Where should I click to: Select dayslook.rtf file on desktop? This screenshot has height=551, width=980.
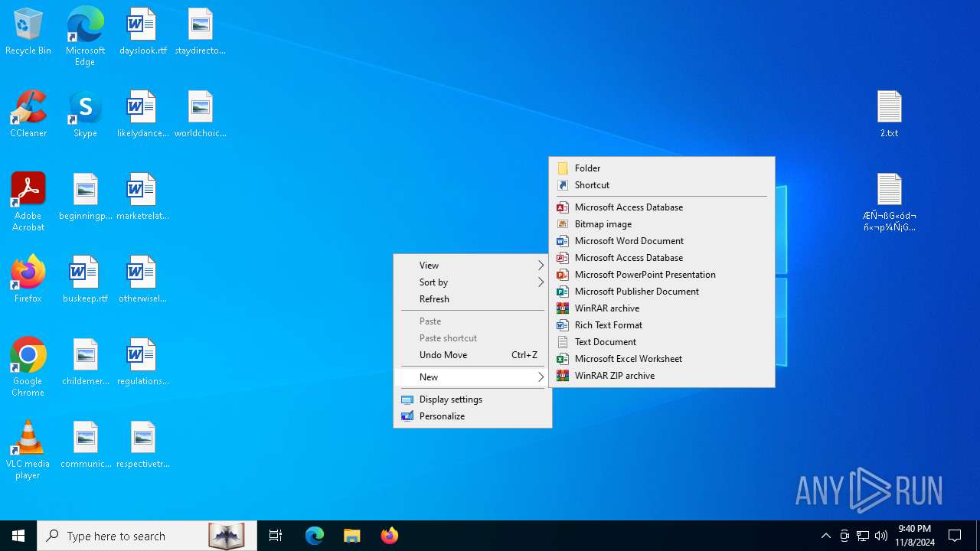pyautogui.click(x=142, y=32)
